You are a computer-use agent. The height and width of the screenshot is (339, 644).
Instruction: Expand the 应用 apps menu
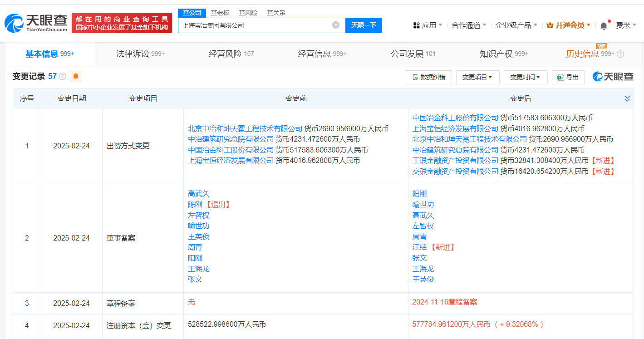point(428,25)
